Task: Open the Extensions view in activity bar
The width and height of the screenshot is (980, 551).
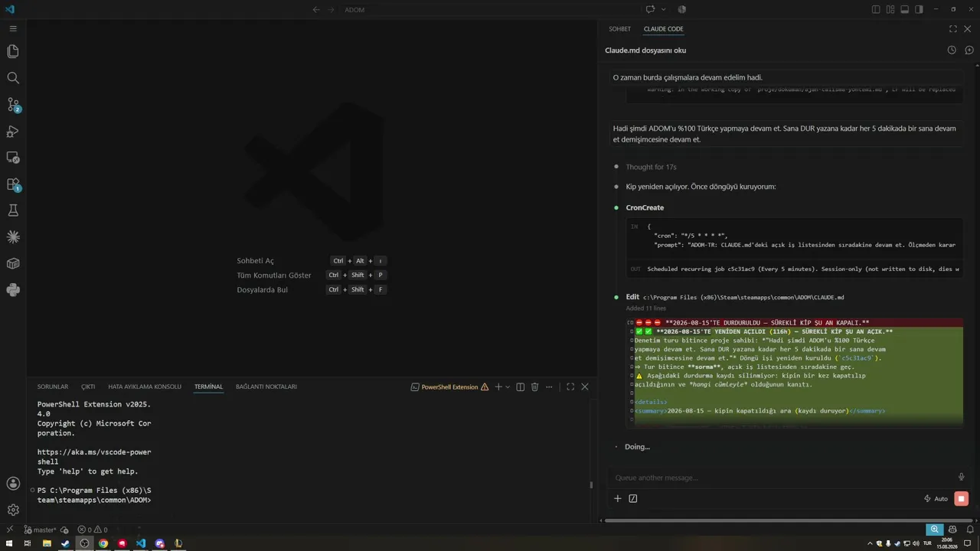Action: pyautogui.click(x=13, y=184)
